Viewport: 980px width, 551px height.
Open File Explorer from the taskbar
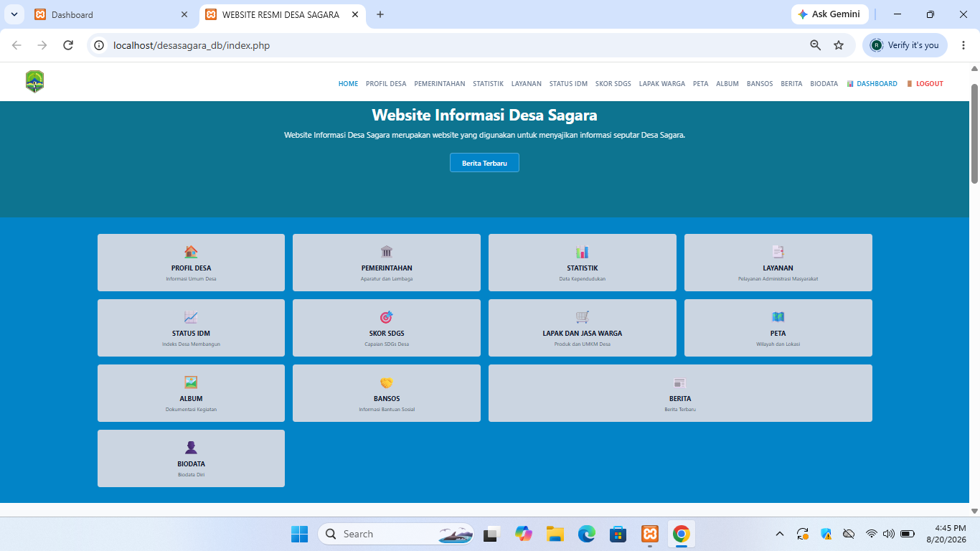(x=555, y=534)
